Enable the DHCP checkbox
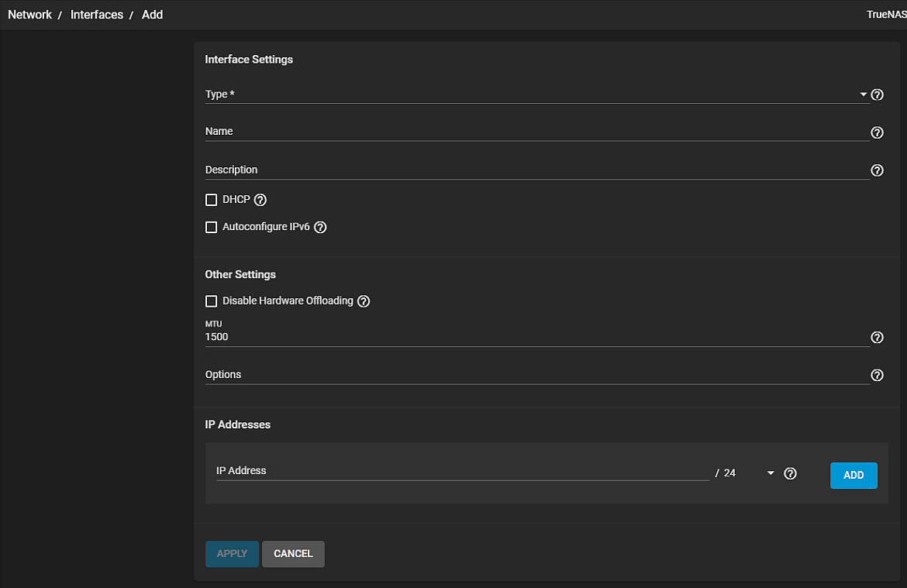Screen dimensions: 907x588 211,200
